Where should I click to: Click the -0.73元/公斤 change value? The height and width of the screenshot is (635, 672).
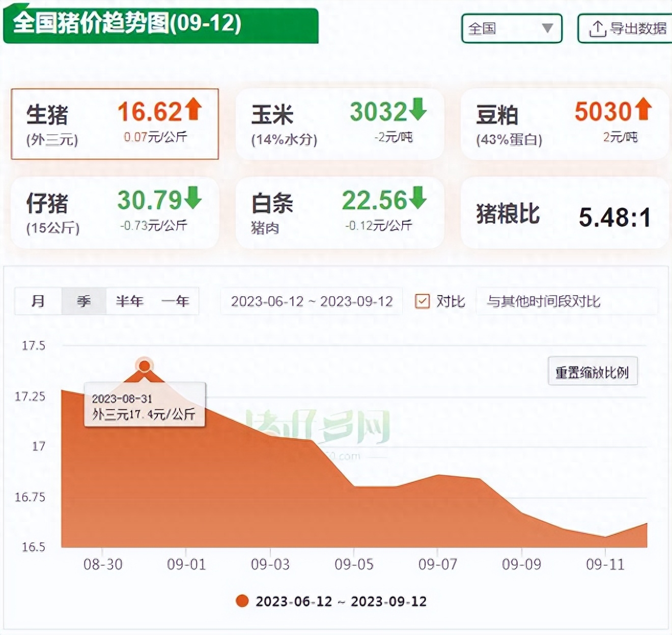coord(153,225)
